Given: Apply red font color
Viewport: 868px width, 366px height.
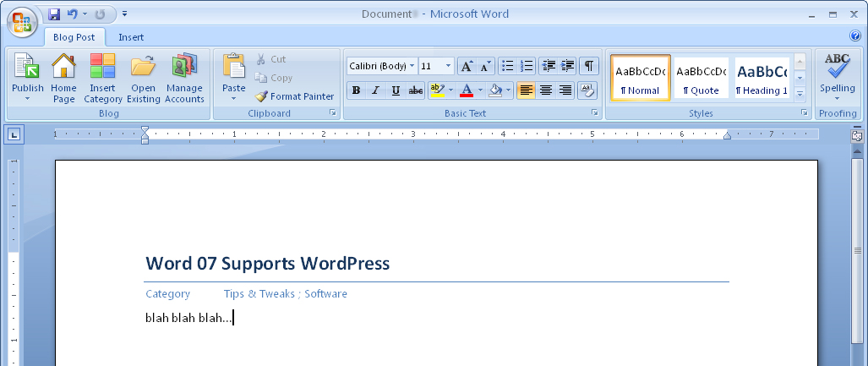Looking at the screenshot, I should click(467, 90).
